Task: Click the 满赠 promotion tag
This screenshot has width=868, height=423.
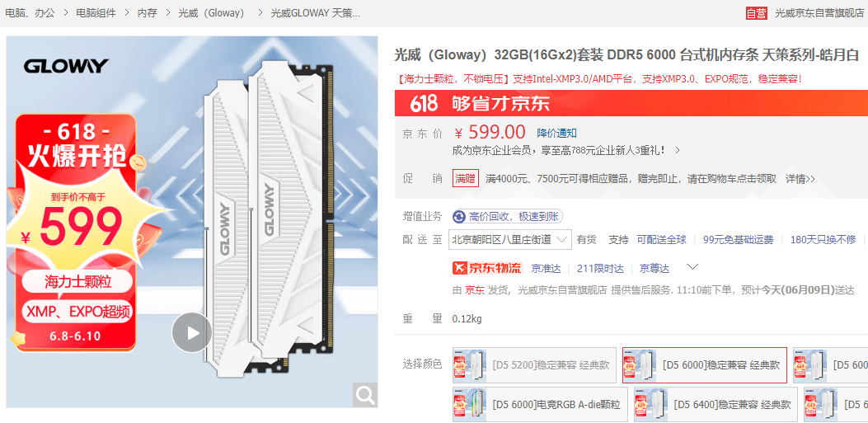Action: coord(466,178)
